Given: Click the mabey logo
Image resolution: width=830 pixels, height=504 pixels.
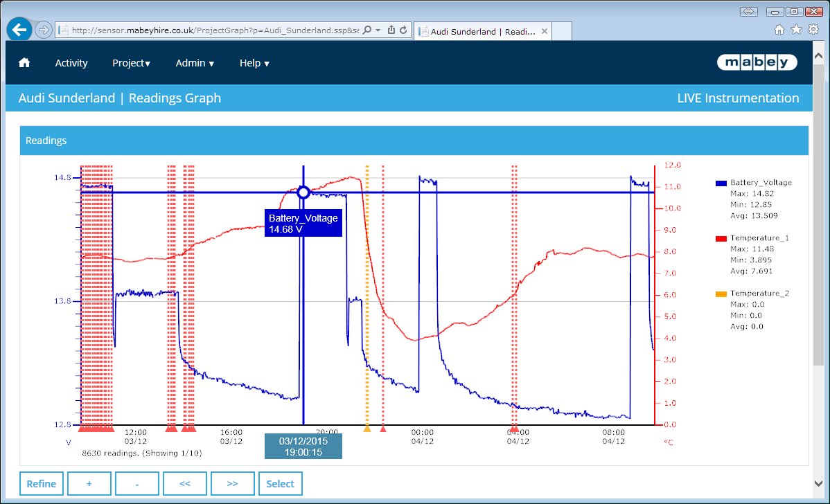Looking at the screenshot, I should 757,62.
